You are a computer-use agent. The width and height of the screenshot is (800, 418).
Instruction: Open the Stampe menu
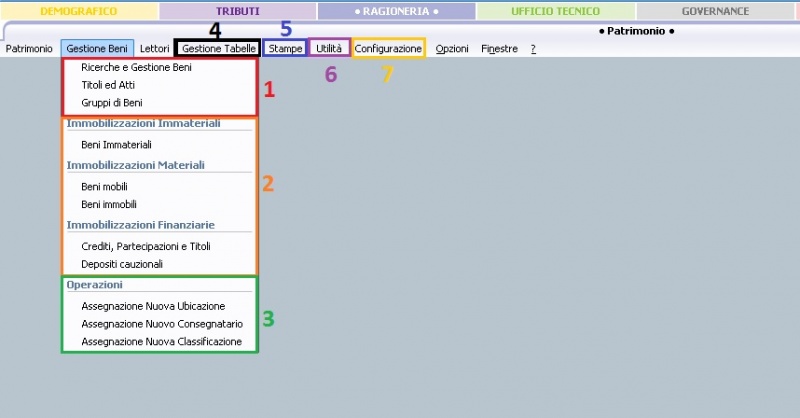tap(285, 48)
